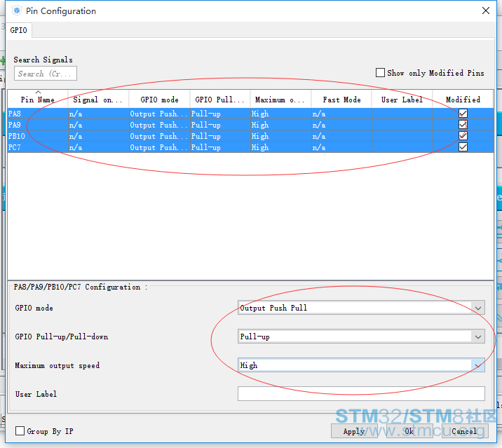Click the Cancel button
The width and height of the screenshot is (502, 448).
(x=465, y=431)
